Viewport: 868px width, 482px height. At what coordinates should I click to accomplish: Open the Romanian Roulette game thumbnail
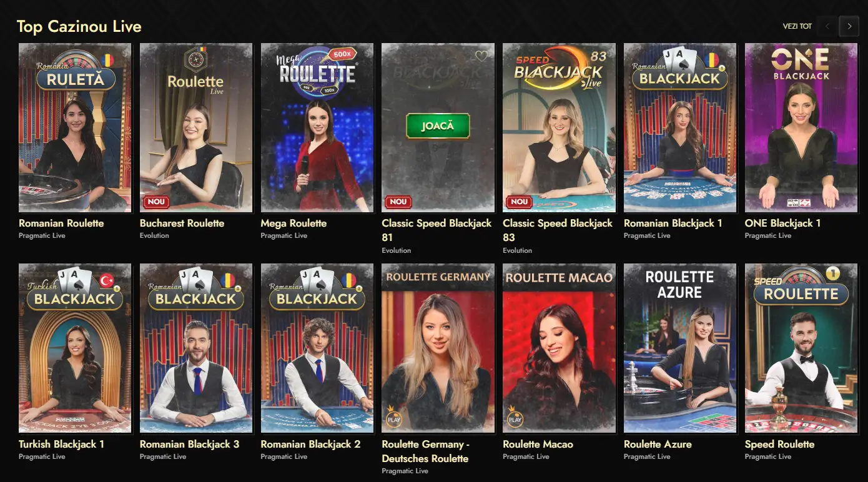[75, 128]
